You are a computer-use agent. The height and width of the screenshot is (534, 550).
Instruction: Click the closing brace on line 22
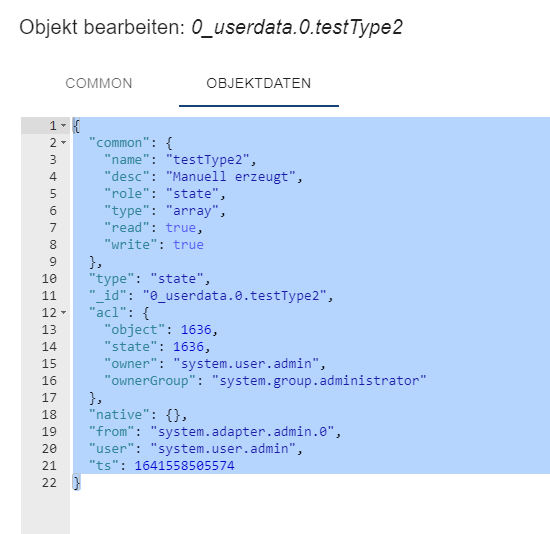coord(76,482)
